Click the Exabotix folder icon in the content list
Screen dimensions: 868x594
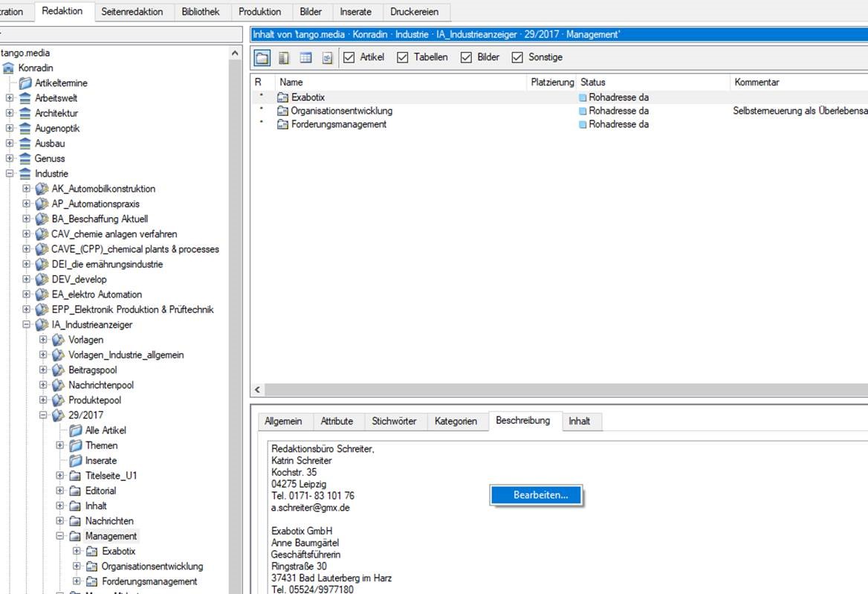282,97
